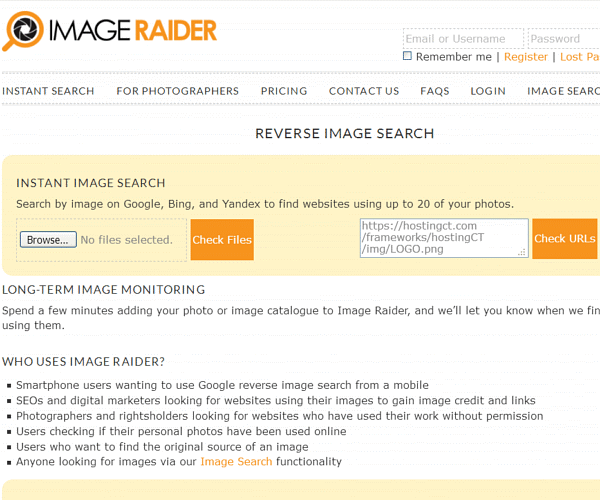
Task: Open the Pricing menu item
Action: pos(284,91)
